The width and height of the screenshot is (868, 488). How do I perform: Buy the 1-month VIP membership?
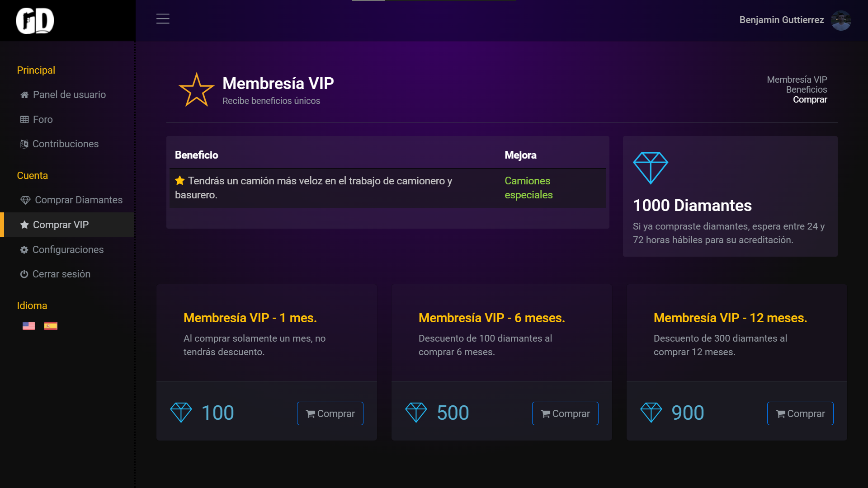tap(330, 413)
